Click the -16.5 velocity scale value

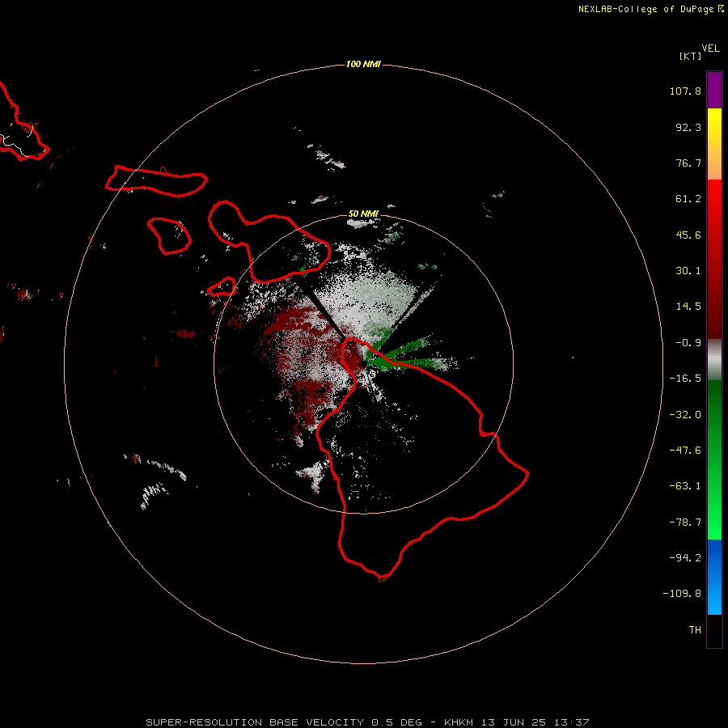click(685, 379)
